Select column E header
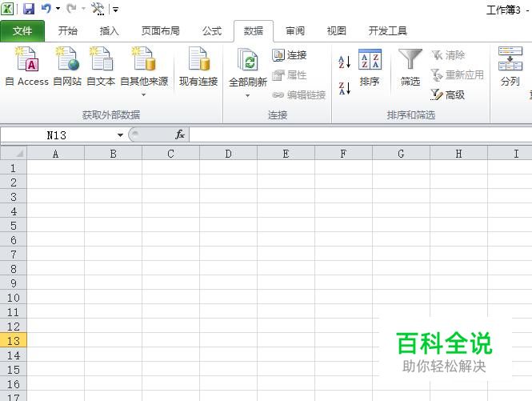 [x=286, y=154]
